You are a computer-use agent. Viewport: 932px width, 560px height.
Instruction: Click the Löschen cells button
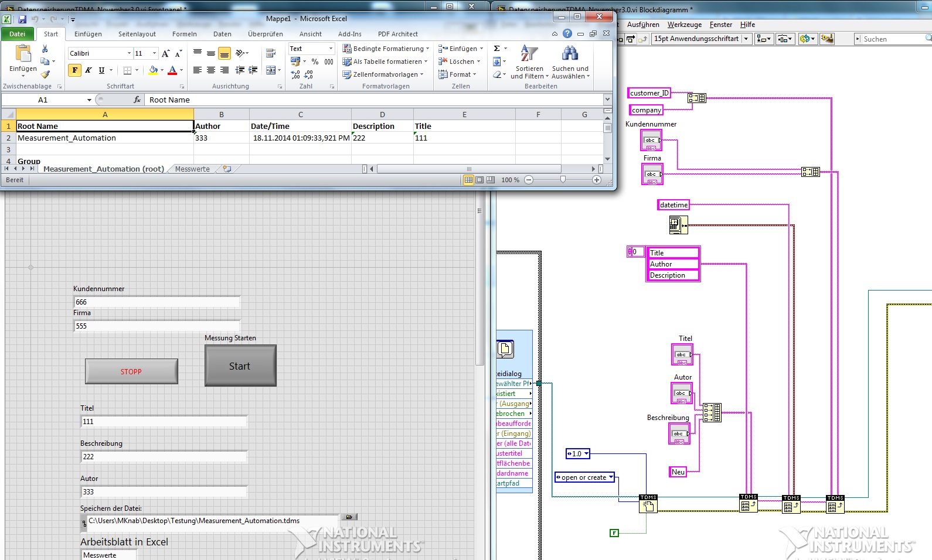click(460, 62)
